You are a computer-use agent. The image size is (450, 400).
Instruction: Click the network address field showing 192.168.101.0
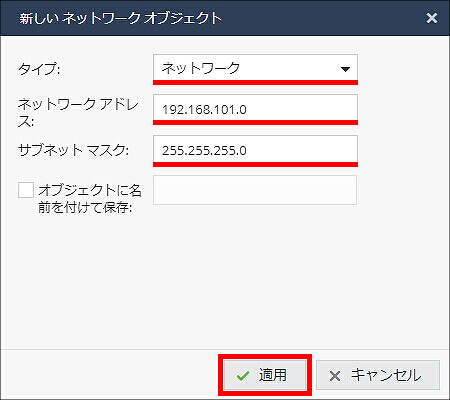(255, 108)
